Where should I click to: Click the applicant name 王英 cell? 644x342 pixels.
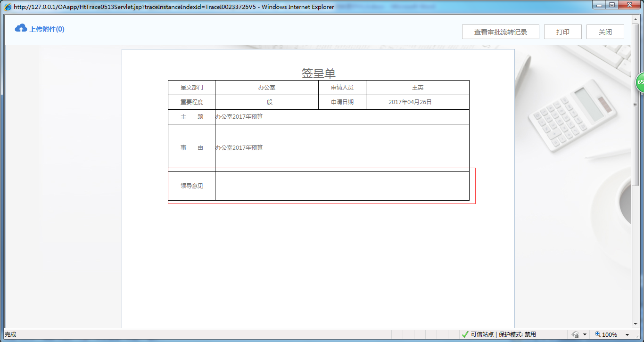click(x=418, y=87)
